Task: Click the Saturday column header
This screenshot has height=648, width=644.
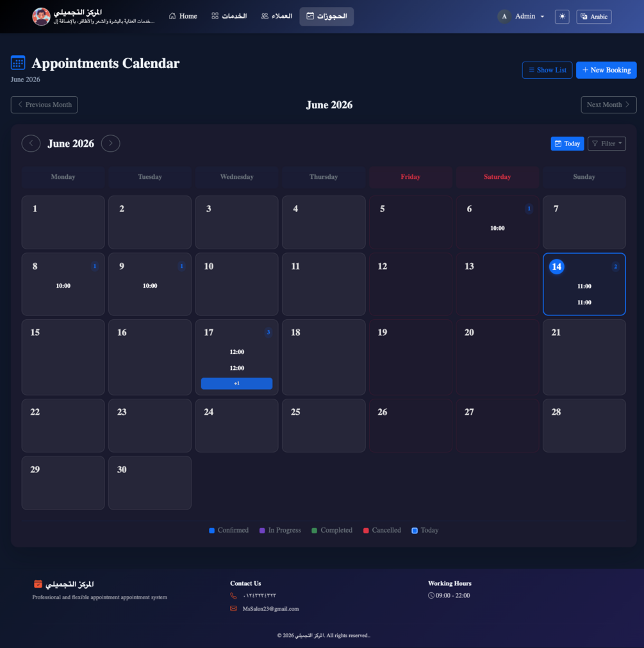Action: 497,177
